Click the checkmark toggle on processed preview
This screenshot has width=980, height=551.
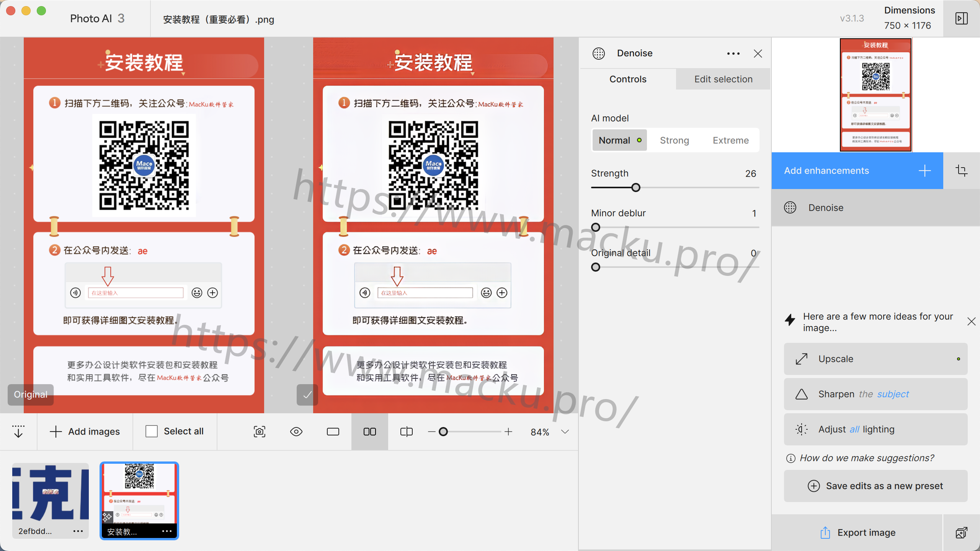click(307, 395)
